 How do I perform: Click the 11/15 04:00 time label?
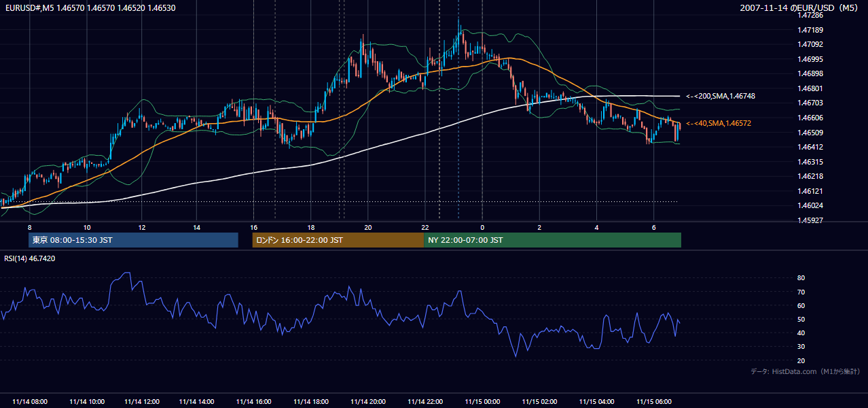596,402
